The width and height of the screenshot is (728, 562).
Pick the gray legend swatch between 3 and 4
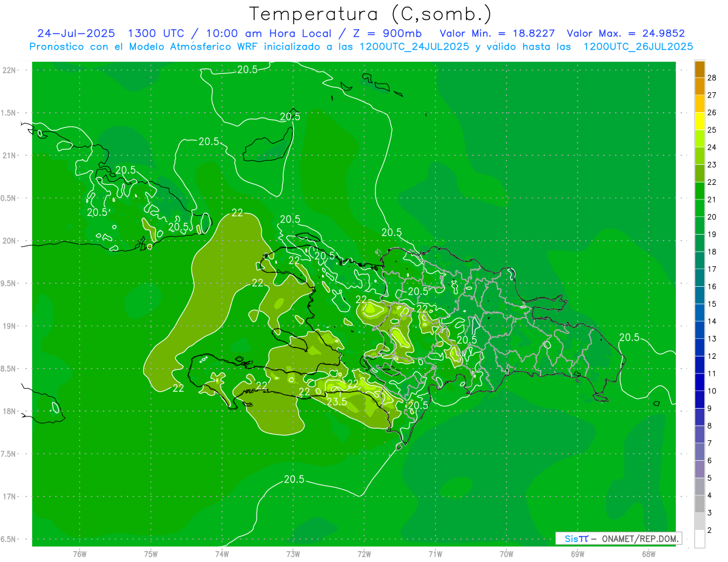pyautogui.click(x=699, y=504)
